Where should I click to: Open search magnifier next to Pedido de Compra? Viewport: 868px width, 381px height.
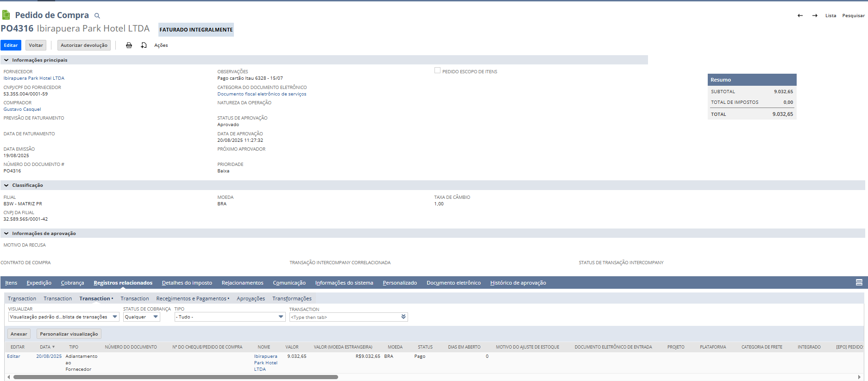97,16
